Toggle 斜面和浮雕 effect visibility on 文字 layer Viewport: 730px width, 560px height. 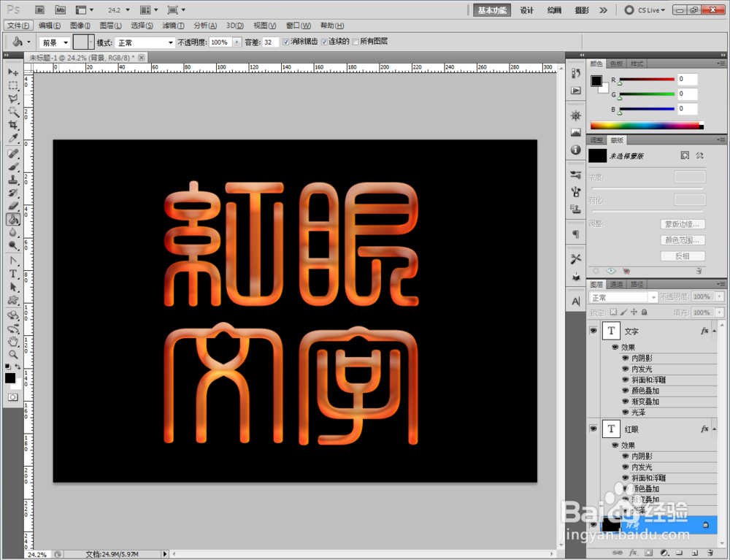[x=626, y=380]
